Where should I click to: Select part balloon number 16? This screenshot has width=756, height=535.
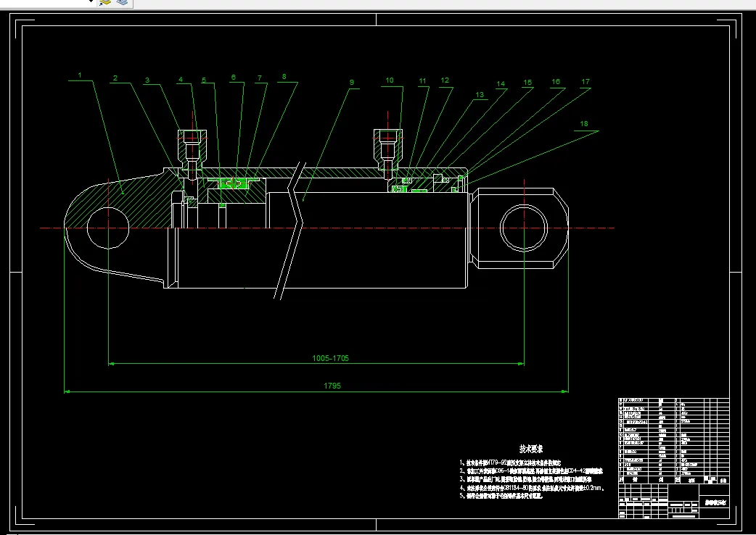pos(556,82)
